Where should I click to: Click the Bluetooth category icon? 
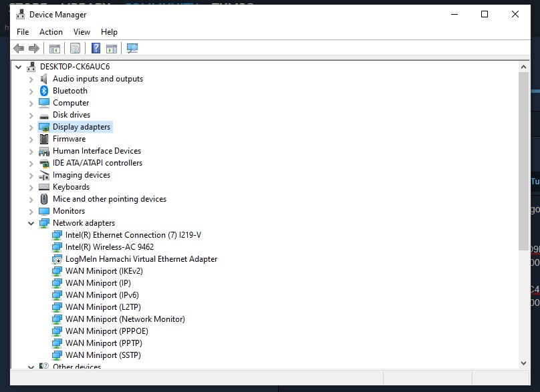(x=44, y=91)
